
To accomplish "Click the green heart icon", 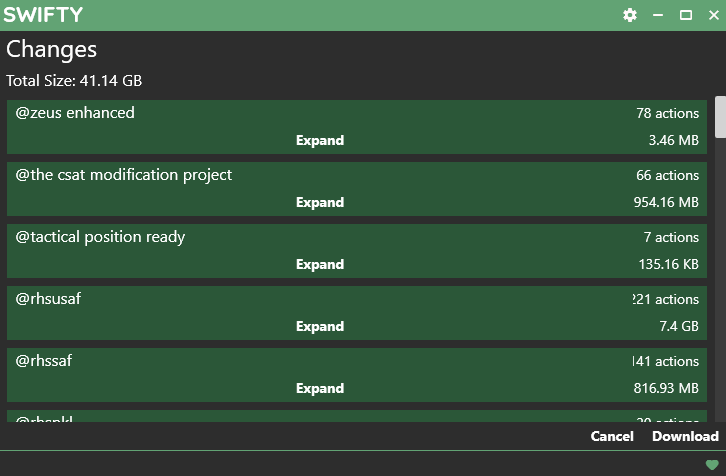I will point(712,464).
